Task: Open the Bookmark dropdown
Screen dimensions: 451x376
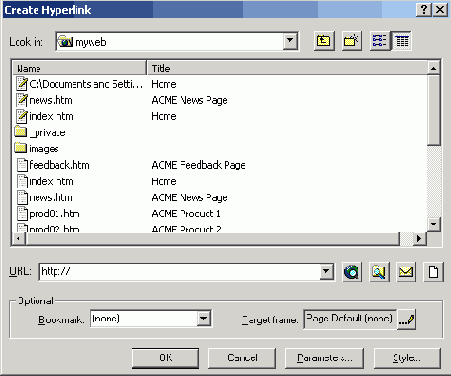Action: coord(203,319)
